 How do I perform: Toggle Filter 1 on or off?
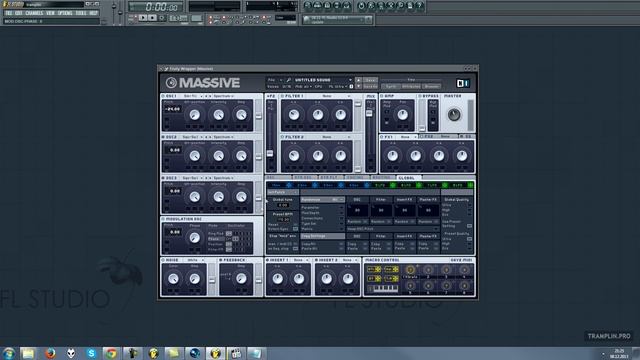(x=282, y=96)
